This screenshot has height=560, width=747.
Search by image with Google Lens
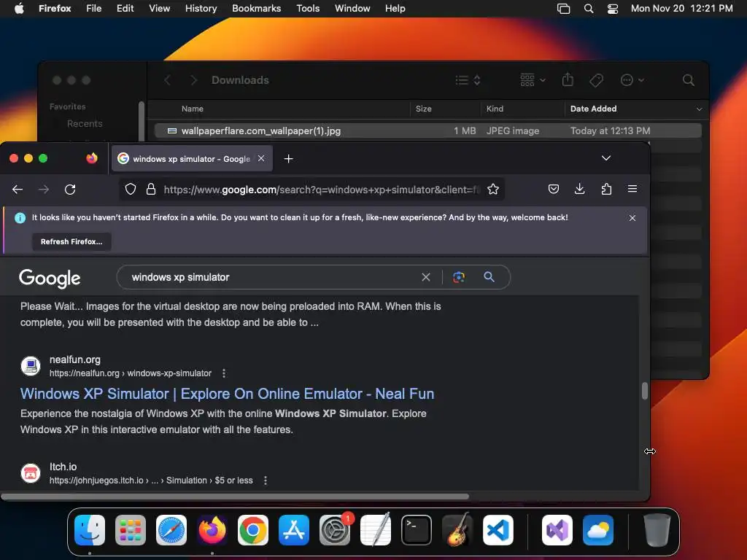(459, 277)
